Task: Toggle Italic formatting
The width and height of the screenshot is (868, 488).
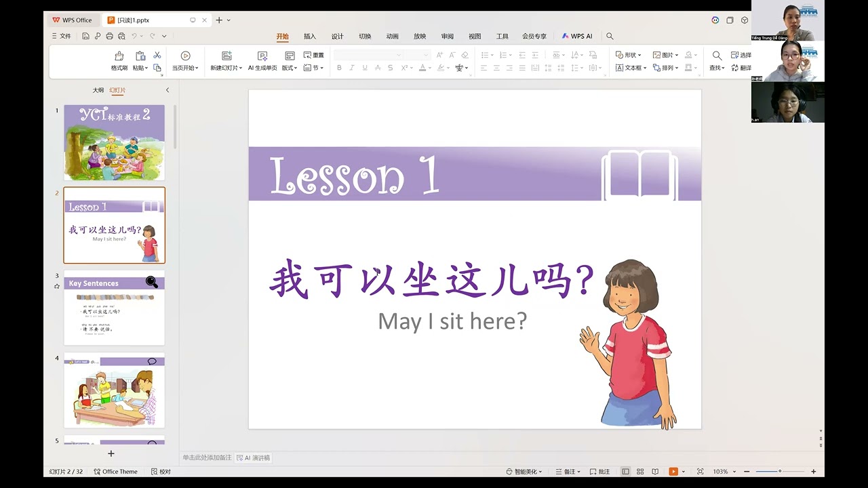Action: tap(352, 68)
